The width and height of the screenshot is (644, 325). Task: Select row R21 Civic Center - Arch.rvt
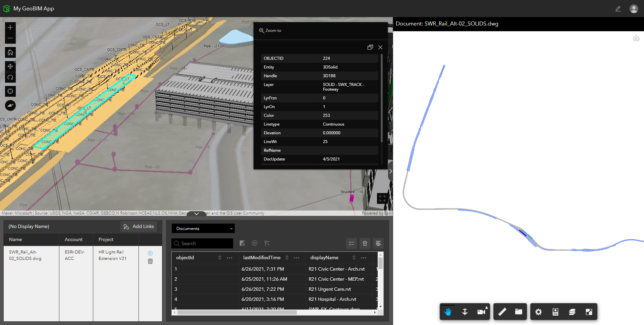pyautogui.click(x=274, y=269)
